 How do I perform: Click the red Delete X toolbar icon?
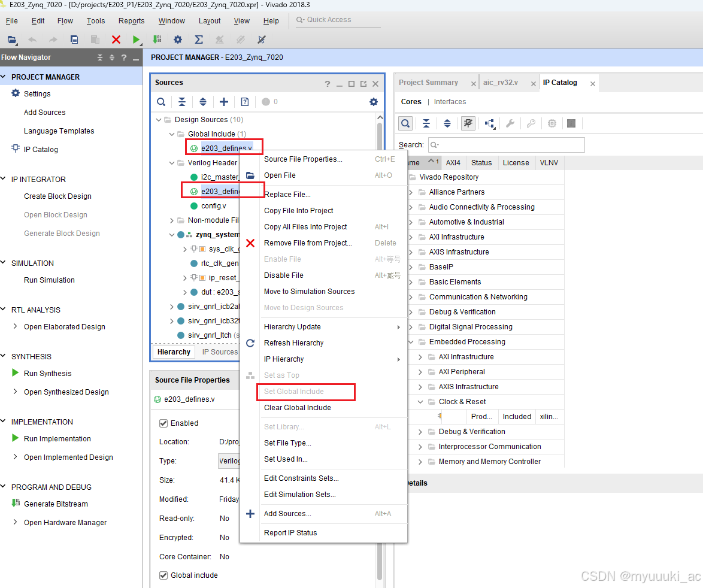[116, 40]
